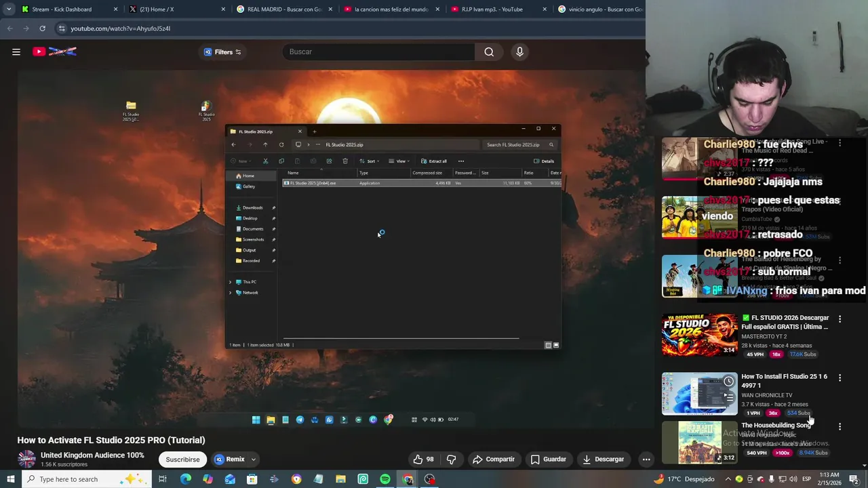Click the Descargar download button
The image size is (868, 488).
pyautogui.click(x=603, y=460)
